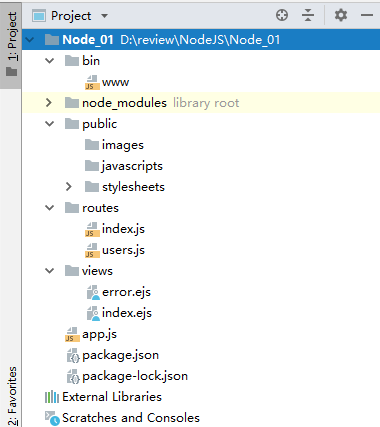Screen dimensions: 380x427
Task: Expand the node_modules folder
Action: 49,103
